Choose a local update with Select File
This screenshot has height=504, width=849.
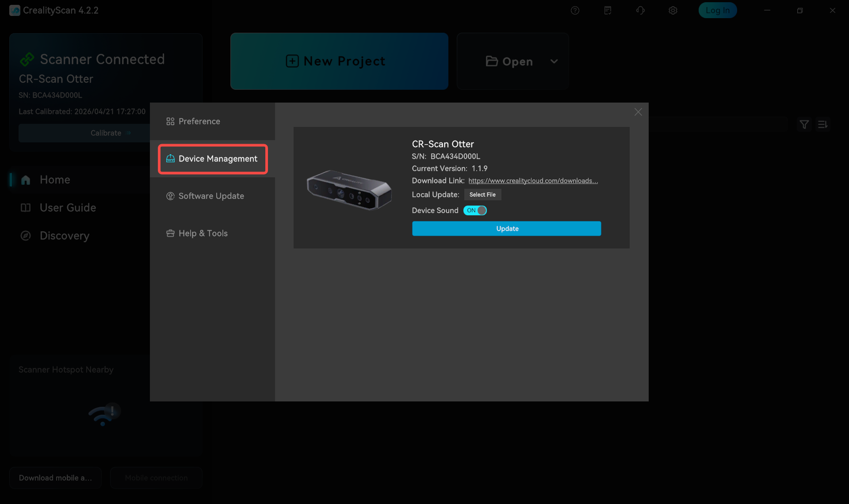tap(482, 195)
